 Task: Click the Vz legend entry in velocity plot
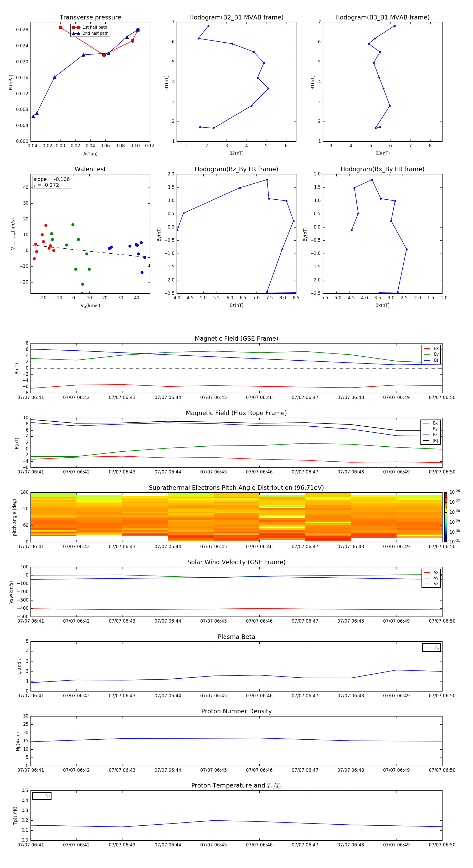point(431,584)
